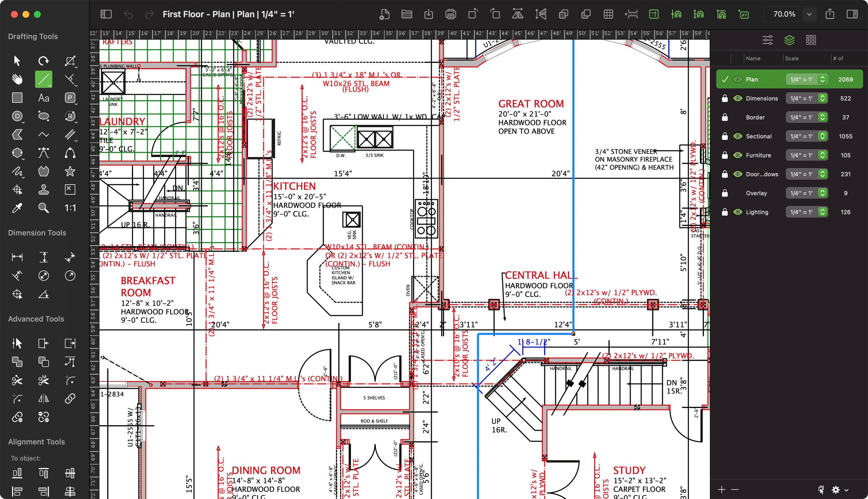Select the Star shape tool

[69, 171]
